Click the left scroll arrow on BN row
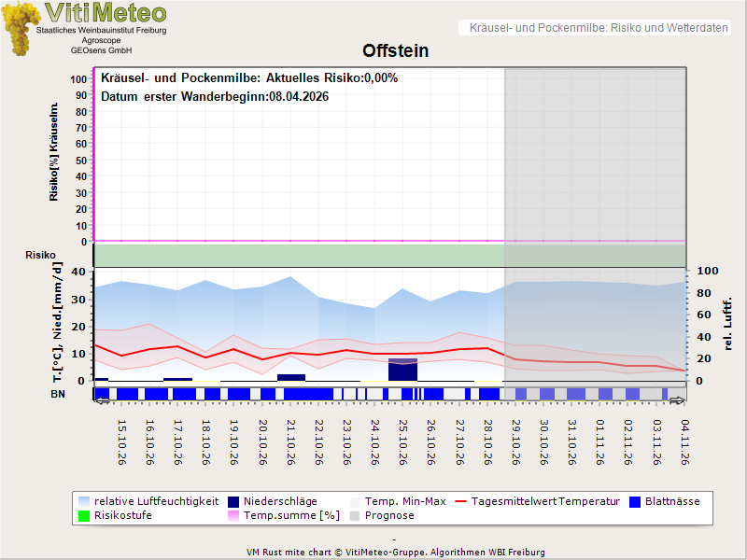Viewport: 747px width, 560px height. (103, 401)
